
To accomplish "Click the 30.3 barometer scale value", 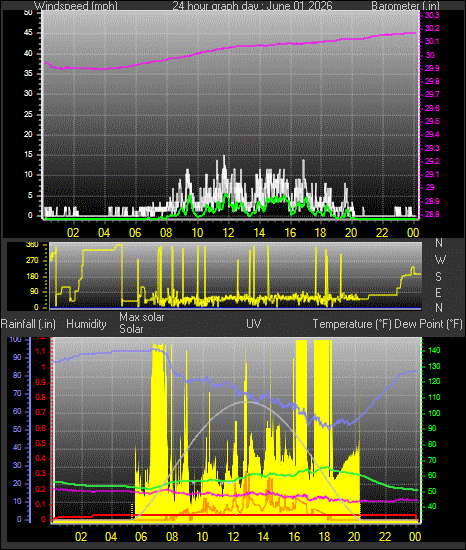I will tap(432, 15).
